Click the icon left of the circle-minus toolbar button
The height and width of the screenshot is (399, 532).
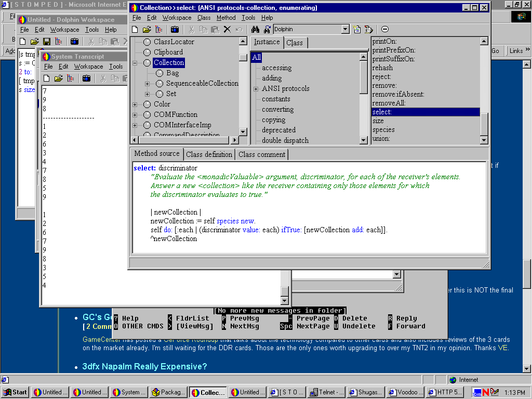tap(368, 30)
